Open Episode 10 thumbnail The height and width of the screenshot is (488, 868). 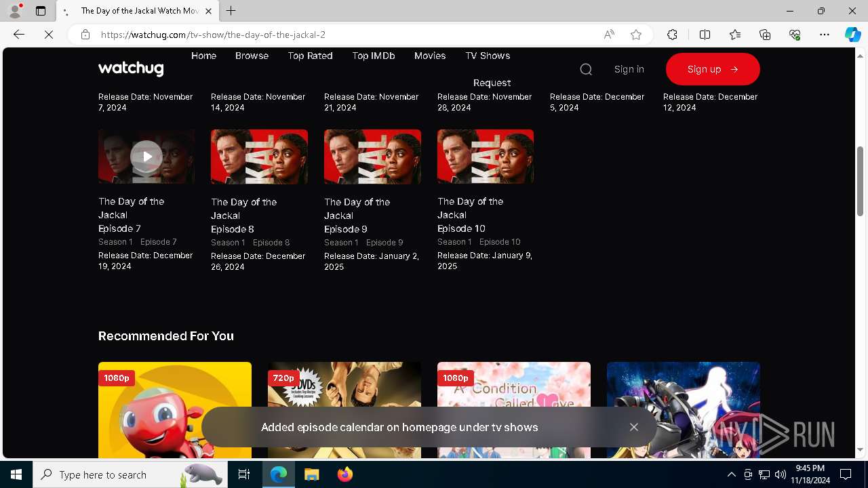tap(486, 157)
